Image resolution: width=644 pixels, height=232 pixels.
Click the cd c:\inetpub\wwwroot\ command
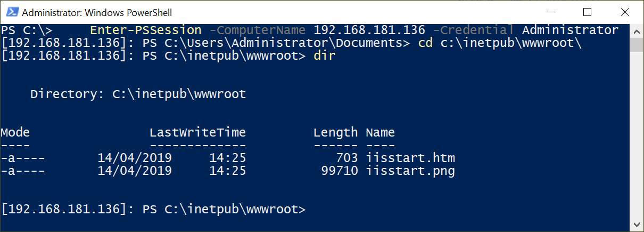499,43
